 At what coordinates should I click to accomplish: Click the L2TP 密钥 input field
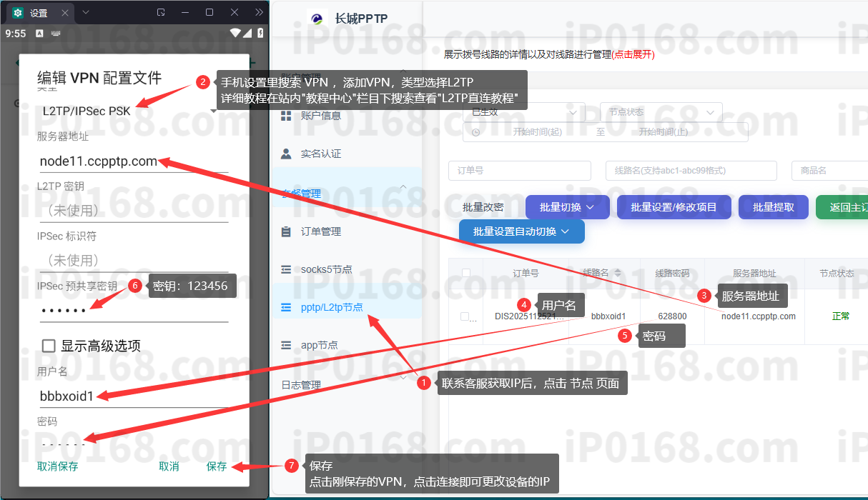(x=132, y=211)
